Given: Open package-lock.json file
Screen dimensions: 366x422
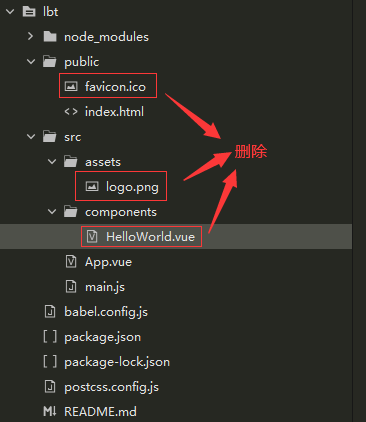Looking at the screenshot, I should coord(117,362).
